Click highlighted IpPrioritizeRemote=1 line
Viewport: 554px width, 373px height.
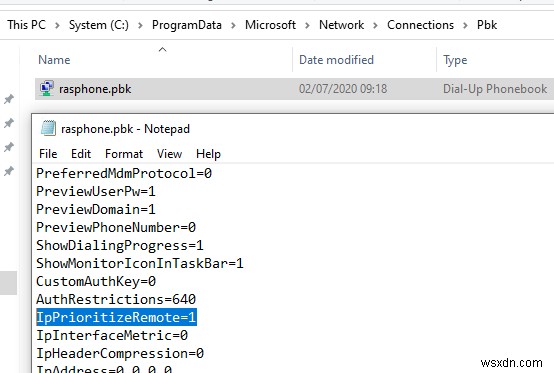coord(116,317)
